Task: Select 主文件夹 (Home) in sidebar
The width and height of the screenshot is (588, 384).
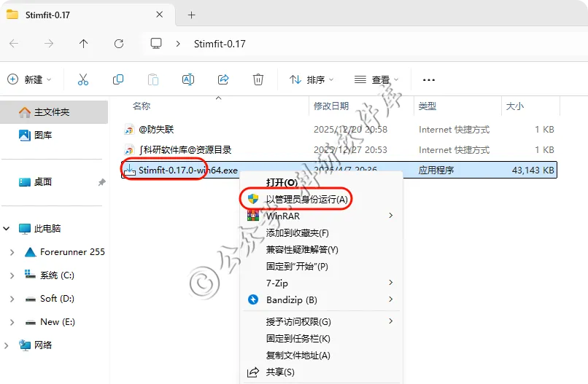Action: point(54,112)
